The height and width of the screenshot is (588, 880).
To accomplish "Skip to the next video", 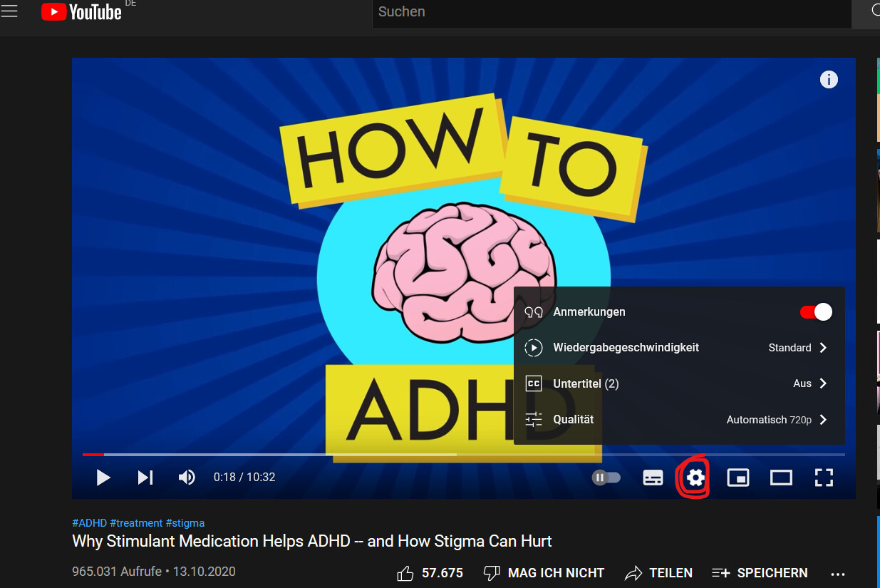I will point(145,478).
